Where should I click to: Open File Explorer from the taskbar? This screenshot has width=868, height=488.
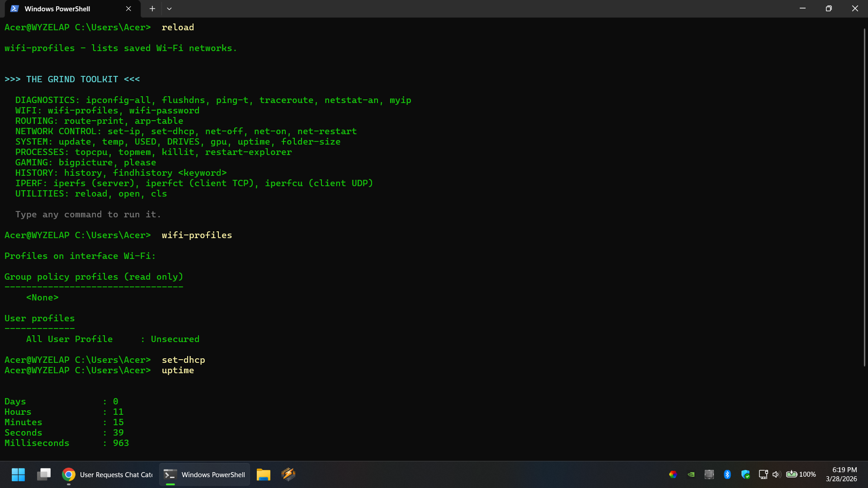[x=263, y=474]
